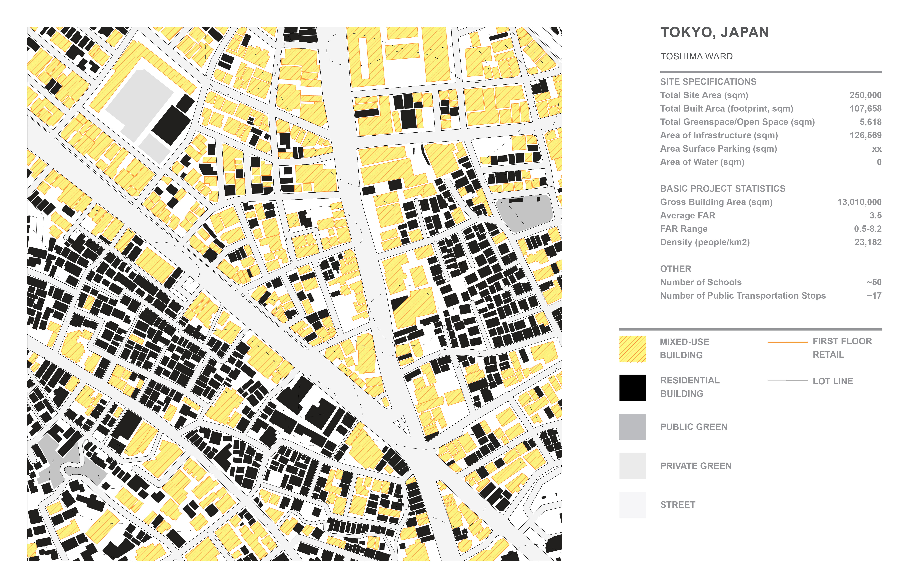Click the Area of Water (sqm) label

[702, 162]
